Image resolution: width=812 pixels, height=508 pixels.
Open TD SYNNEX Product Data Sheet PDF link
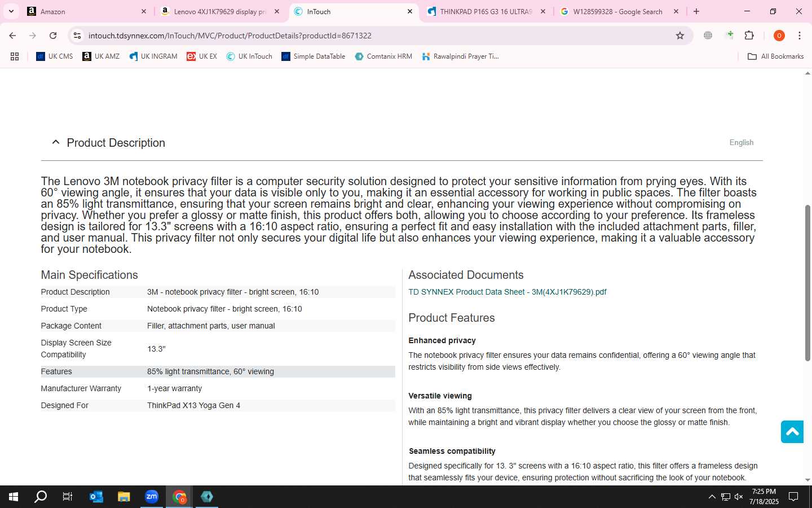tap(507, 292)
